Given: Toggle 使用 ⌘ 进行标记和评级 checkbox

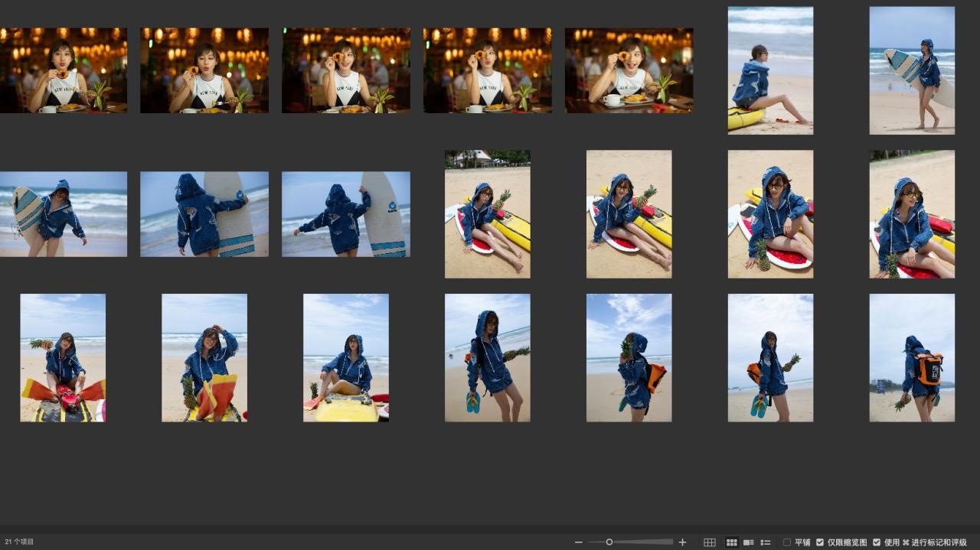Looking at the screenshot, I should click(x=877, y=542).
